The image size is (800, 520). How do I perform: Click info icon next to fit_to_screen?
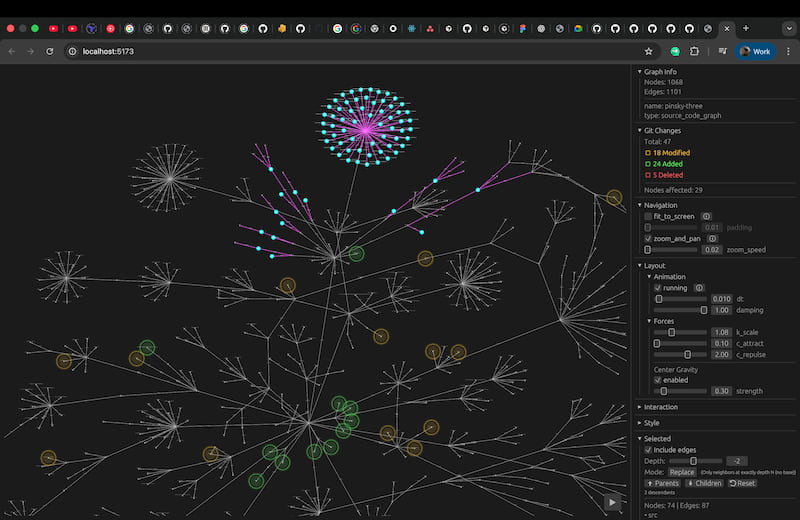706,216
